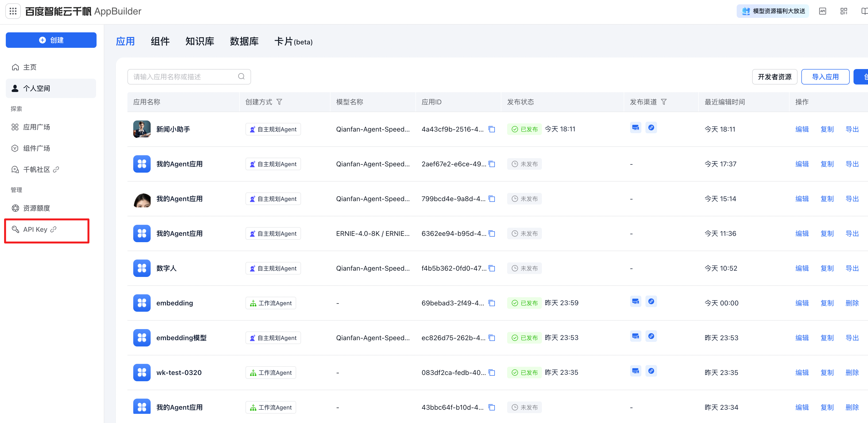The width and height of the screenshot is (868, 423).
Task: Click model name ERNIE-4.0-8K / ERNIE...
Action: tap(373, 233)
